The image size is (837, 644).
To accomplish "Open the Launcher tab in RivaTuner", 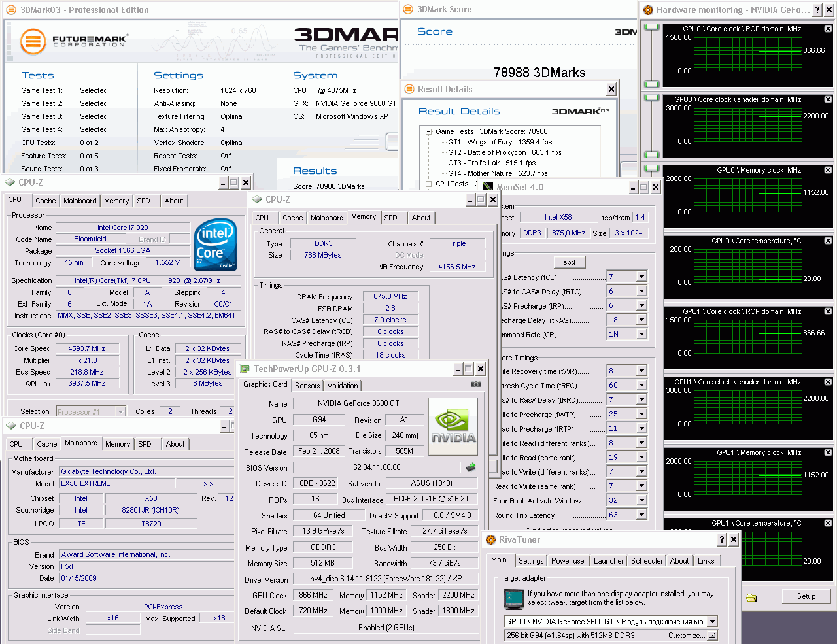I will [609, 561].
